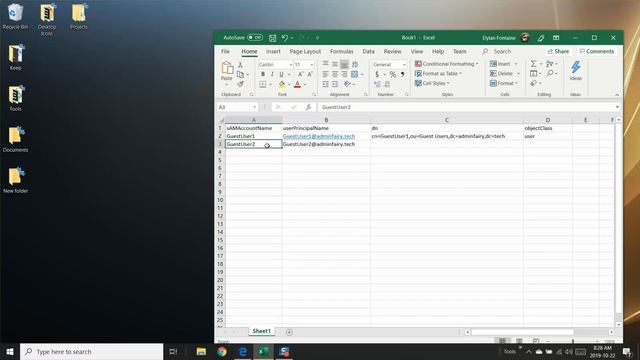Toggle Bold formatting
The height and width of the screenshot is (360, 640).
(262, 74)
